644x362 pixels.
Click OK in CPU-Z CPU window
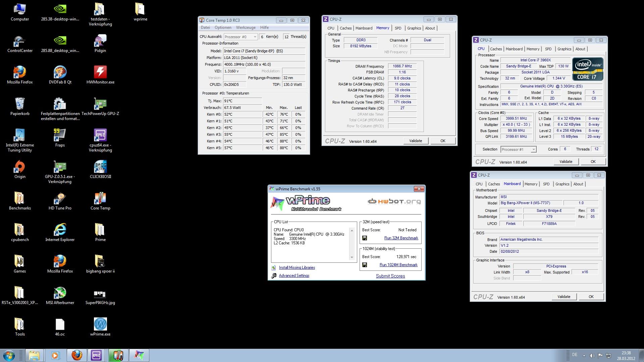593,162
